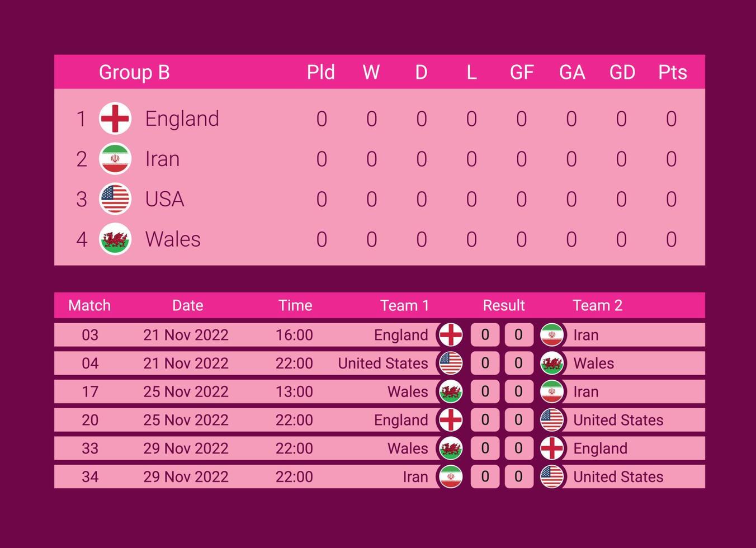Click the Iran flag in standings

pos(115,159)
